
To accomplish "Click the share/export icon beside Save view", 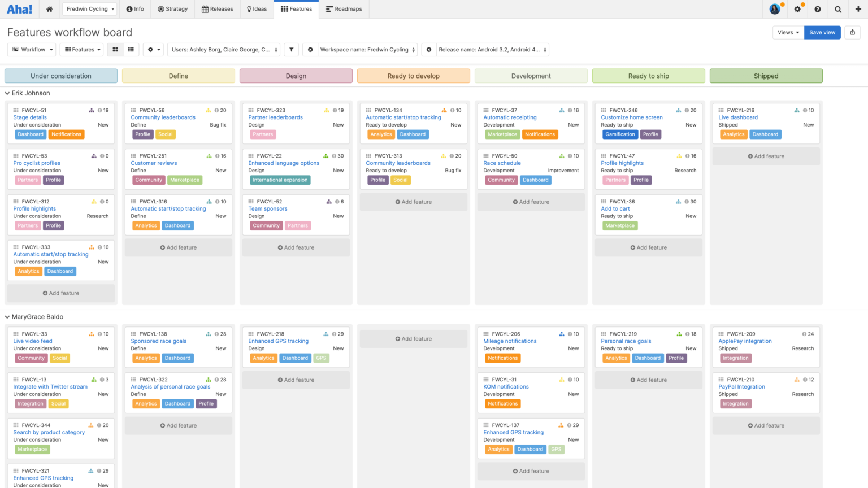I will [852, 32].
